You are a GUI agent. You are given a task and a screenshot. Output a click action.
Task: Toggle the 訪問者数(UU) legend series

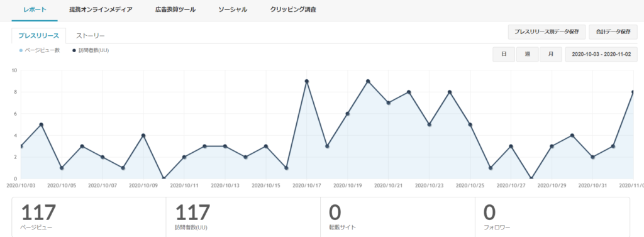(x=91, y=50)
